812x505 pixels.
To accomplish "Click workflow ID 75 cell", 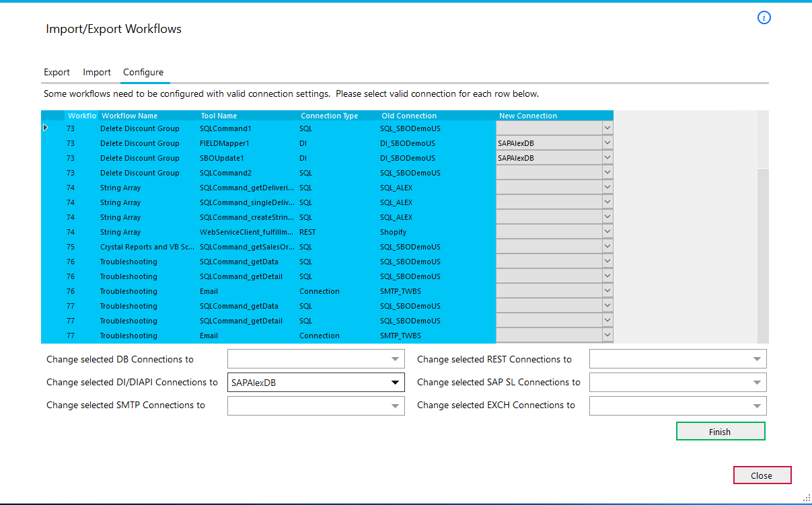I will [81, 246].
